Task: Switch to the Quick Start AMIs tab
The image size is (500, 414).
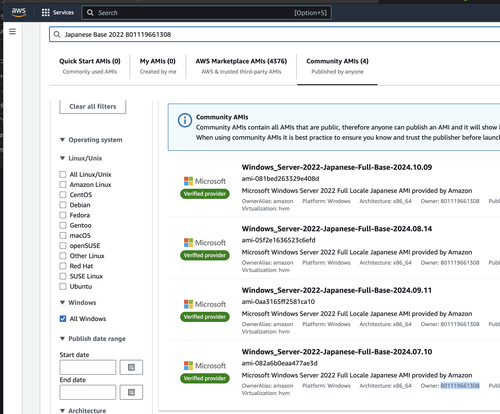Action: (90, 66)
